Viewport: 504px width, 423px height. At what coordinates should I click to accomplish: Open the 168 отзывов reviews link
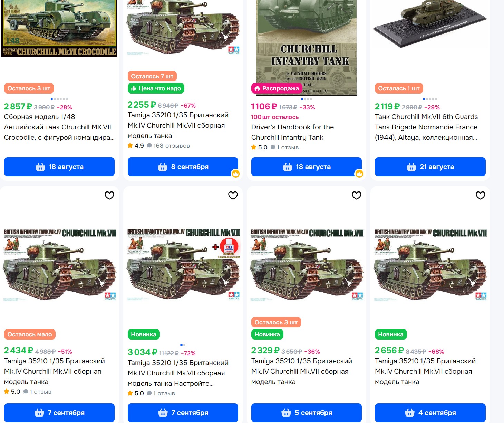[168, 146]
